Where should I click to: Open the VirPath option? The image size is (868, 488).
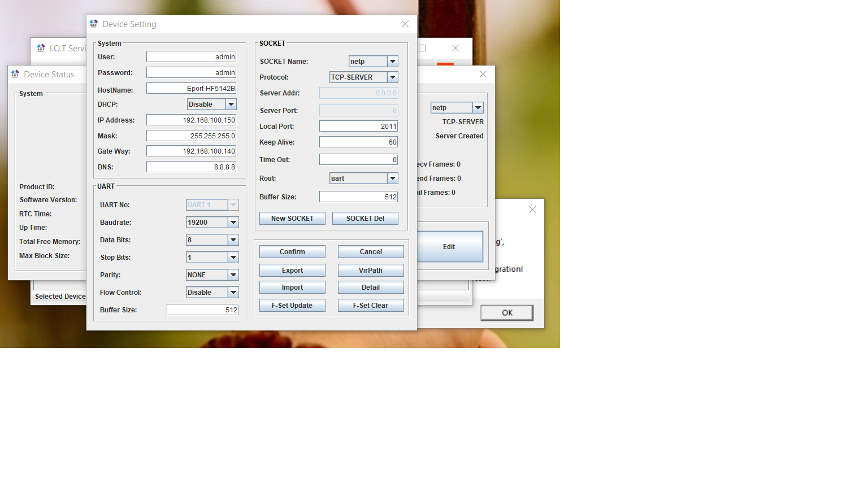pyautogui.click(x=371, y=271)
